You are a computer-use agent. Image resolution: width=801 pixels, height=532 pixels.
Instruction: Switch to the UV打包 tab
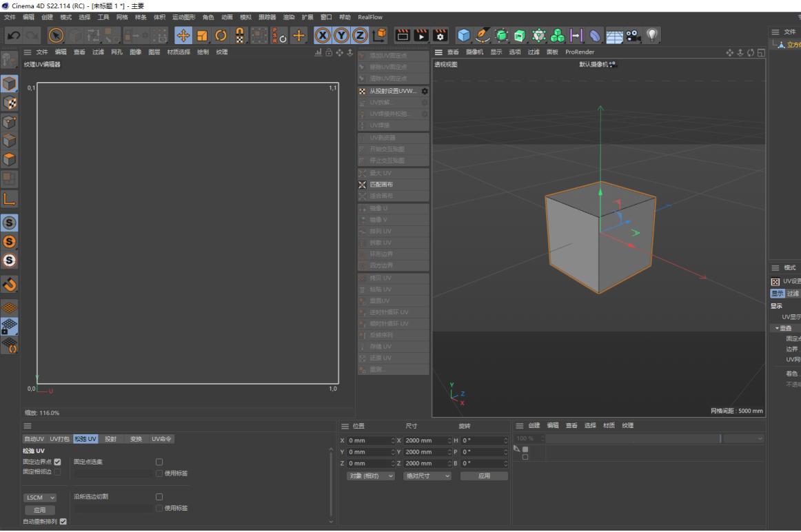pos(59,439)
